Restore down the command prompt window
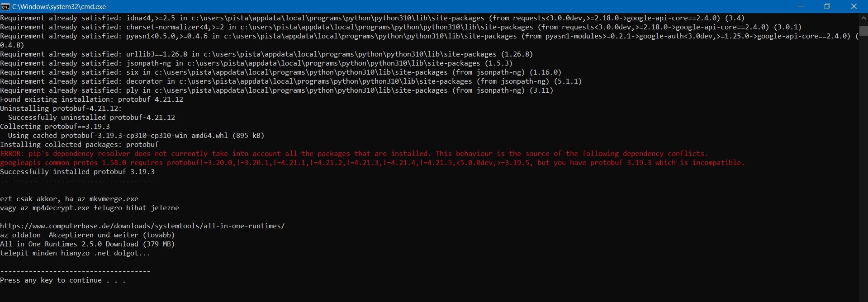The width and height of the screenshot is (868, 302). click(827, 7)
